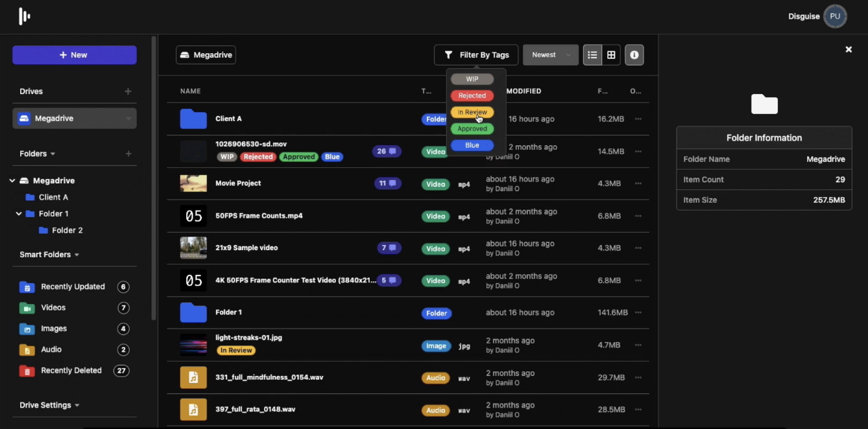Switch to list view layout
868x429 pixels.
[x=592, y=55]
